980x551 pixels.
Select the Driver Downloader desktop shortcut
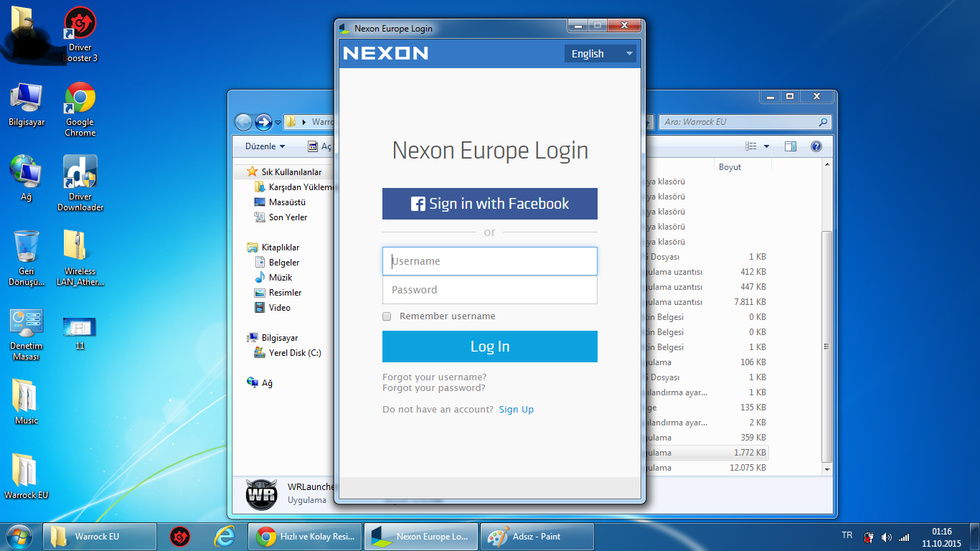(80, 184)
